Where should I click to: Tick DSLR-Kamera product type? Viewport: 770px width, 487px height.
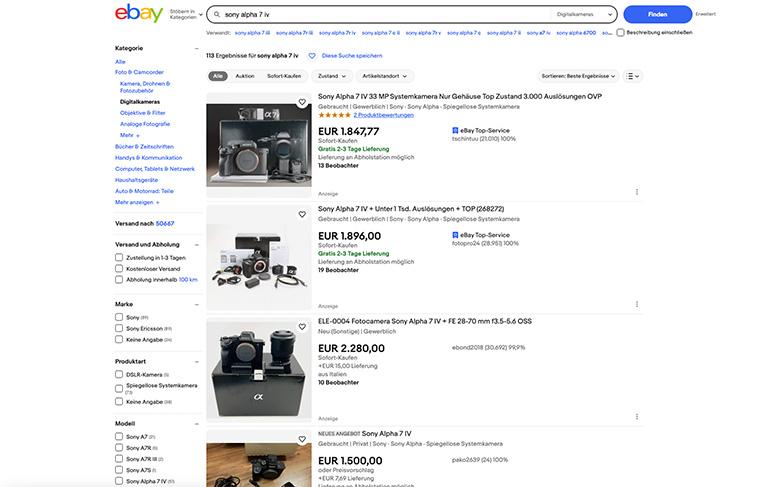[119, 374]
